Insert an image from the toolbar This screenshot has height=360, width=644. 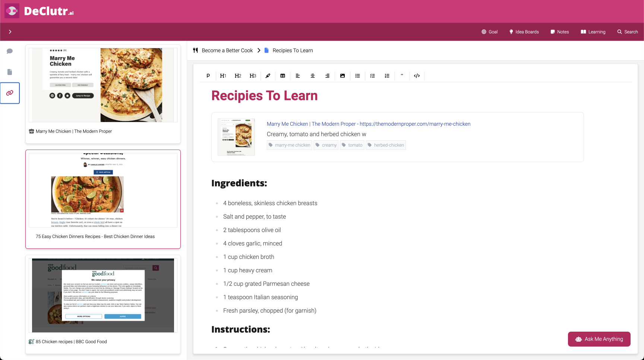342,76
